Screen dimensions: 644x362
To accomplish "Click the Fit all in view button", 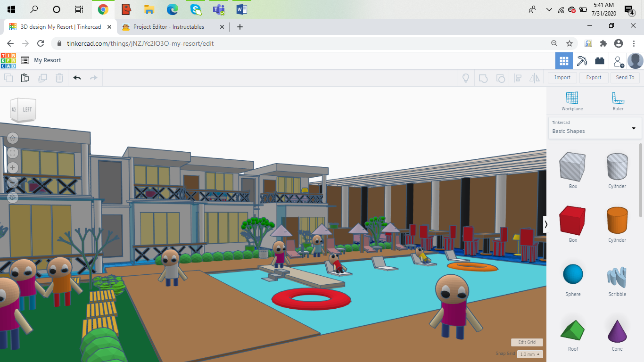I will pos(13,153).
